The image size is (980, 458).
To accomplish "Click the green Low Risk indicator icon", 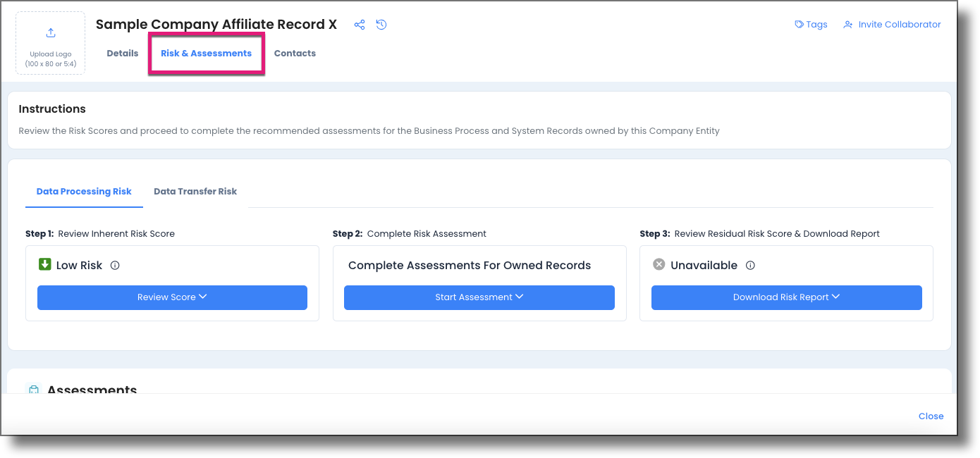I will pos(45,265).
